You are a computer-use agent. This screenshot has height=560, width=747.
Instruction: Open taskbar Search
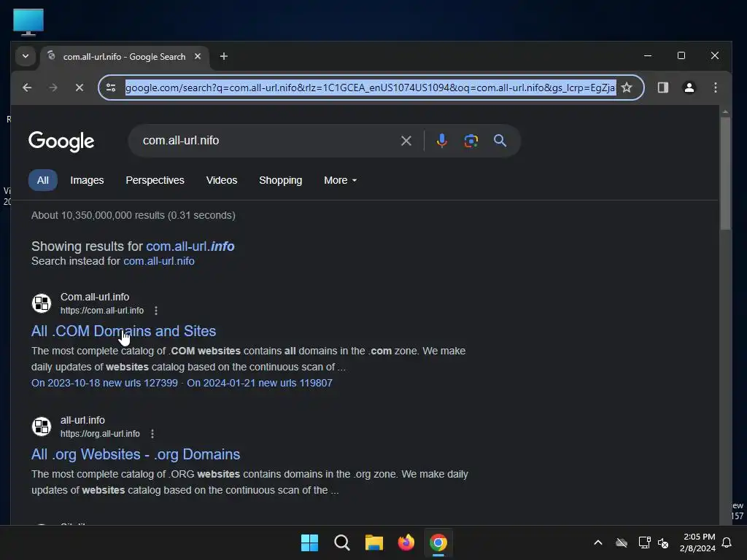tap(341, 542)
